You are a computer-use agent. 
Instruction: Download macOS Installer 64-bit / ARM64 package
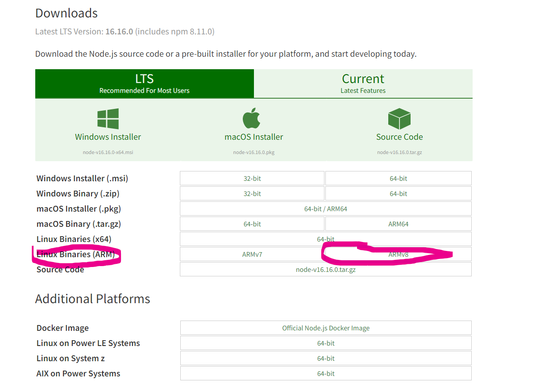(326, 209)
